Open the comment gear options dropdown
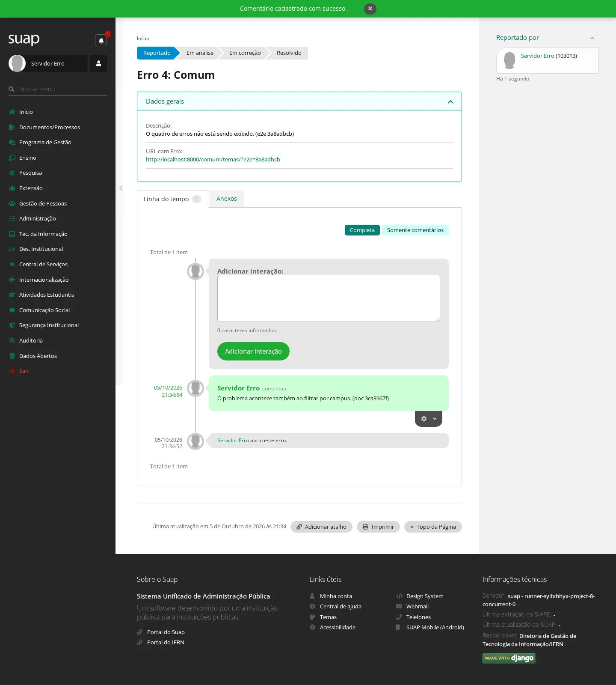The height and width of the screenshot is (685, 616). point(429,419)
